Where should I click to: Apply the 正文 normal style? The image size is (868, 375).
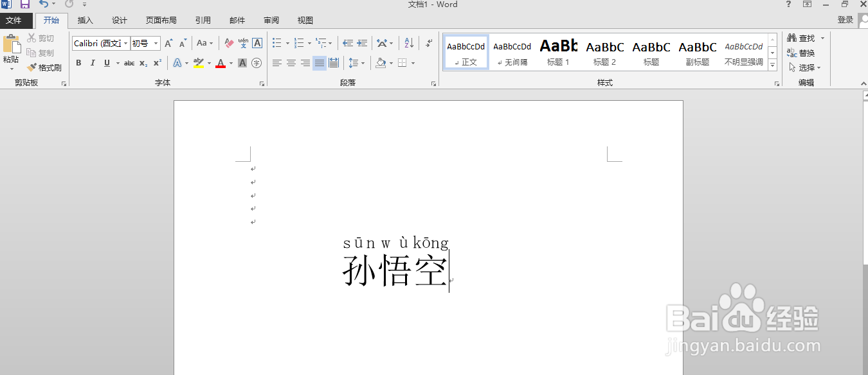click(466, 52)
